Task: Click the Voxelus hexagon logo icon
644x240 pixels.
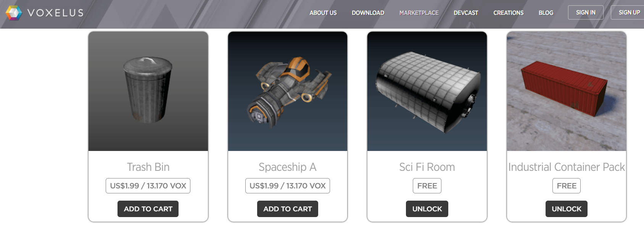Action: (14, 13)
